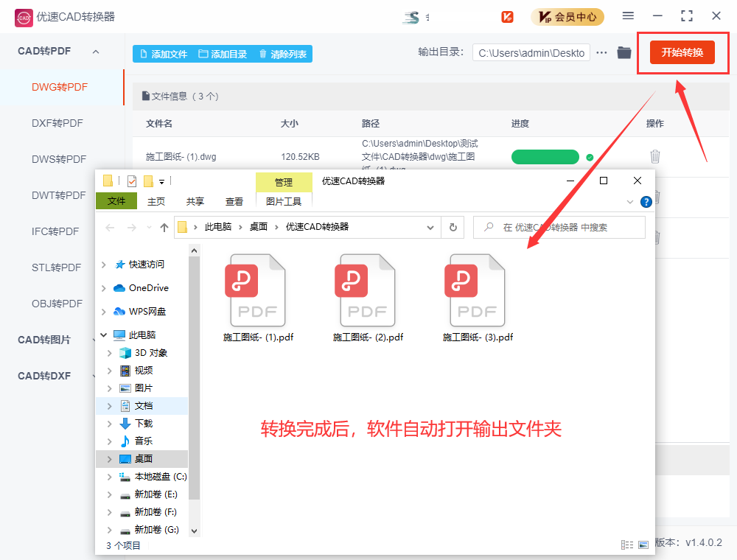Click Explorer quick access properties checkmark icon
737x560 pixels.
tap(132, 181)
